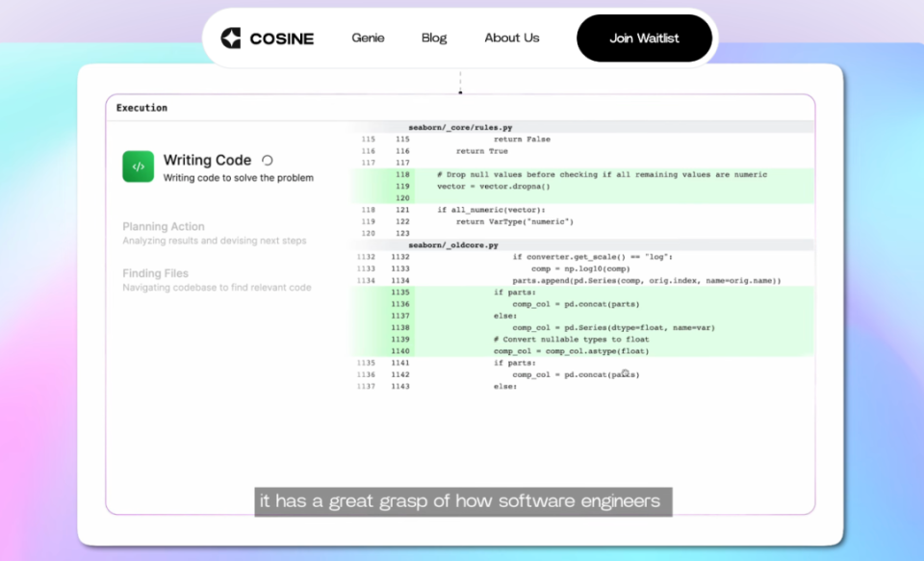Open the Genie page in navigation
Screen dimensions: 924x561
point(368,38)
